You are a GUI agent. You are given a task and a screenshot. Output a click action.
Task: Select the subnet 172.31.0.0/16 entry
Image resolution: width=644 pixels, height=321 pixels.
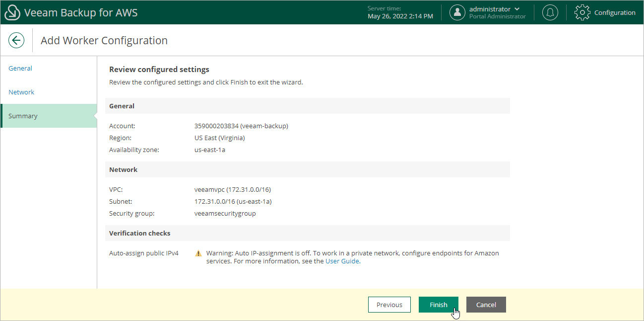tap(233, 201)
